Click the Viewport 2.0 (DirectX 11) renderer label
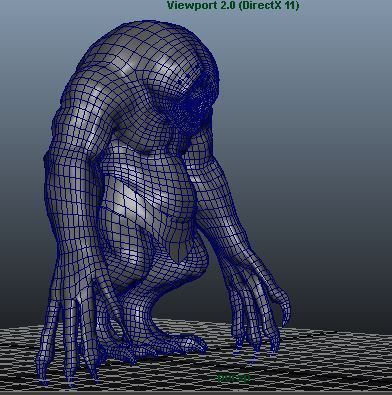 [233, 5]
